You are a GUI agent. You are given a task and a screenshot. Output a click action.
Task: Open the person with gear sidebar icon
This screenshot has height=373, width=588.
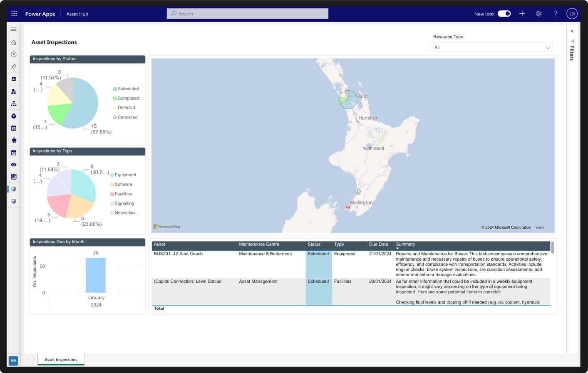click(14, 91)
